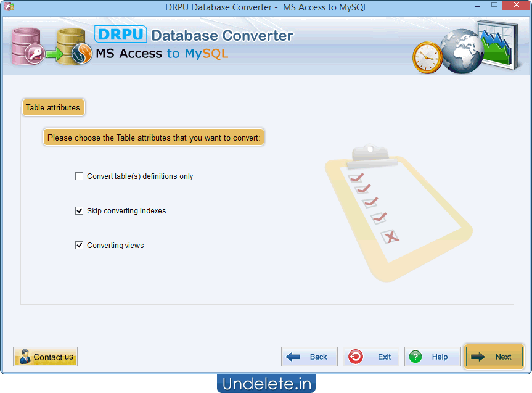Go to the Next step
Screen dimensions: 532x393
[494, 357]
